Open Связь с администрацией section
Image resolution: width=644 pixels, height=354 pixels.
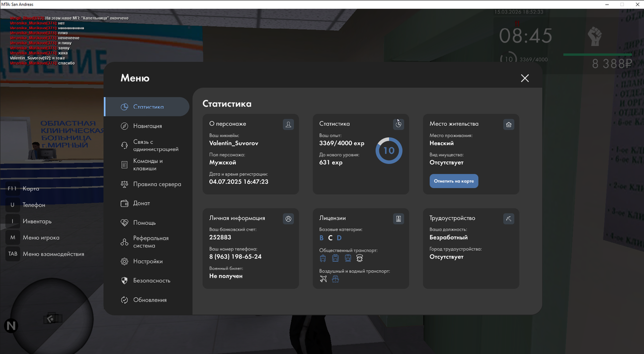[147, 145]
